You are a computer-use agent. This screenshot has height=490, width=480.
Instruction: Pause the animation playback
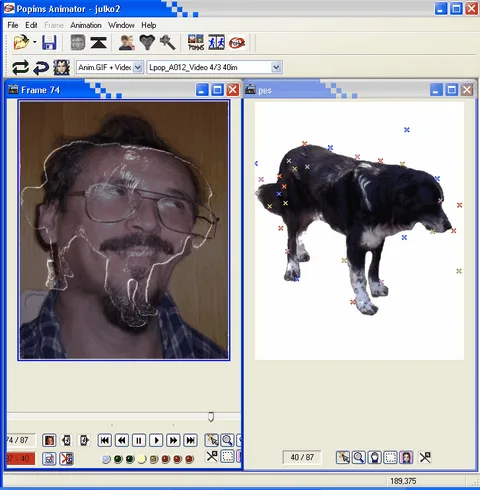click(x=139, y=440)
